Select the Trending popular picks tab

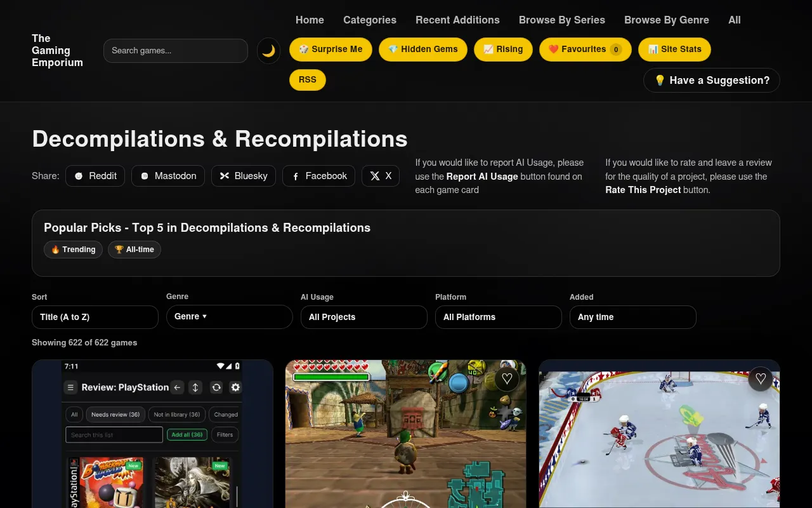[x=73, y=250]
